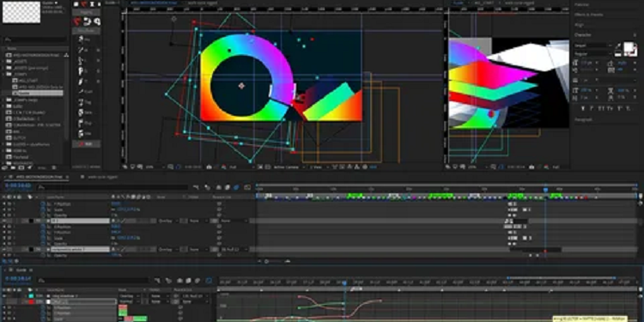This screenshot has height=322, width=644.
Task: Select the _ASSETS folder in Project panel
Action: (x=20, y=61)
